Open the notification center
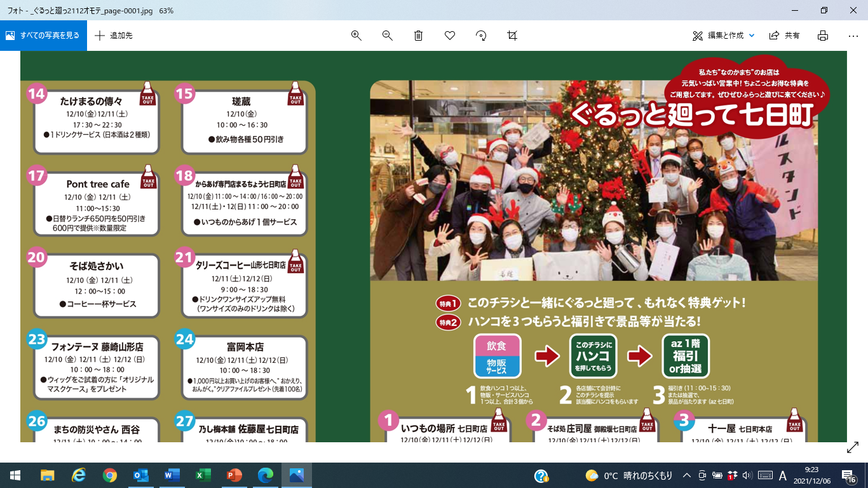This screenshot has width=868, height=488. point(848,475)
